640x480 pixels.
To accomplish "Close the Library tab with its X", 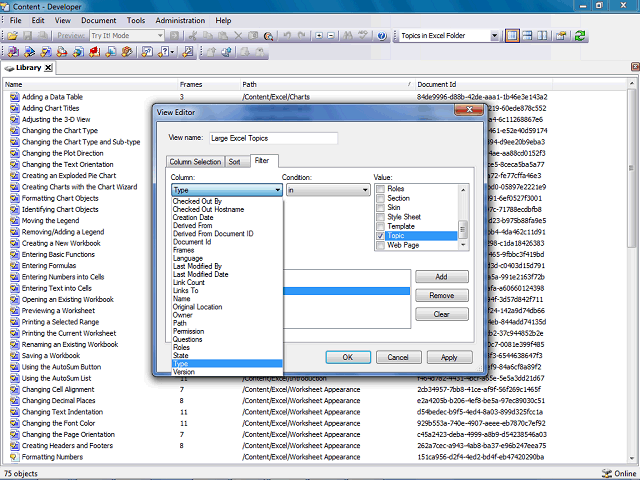I will point(48,68).
